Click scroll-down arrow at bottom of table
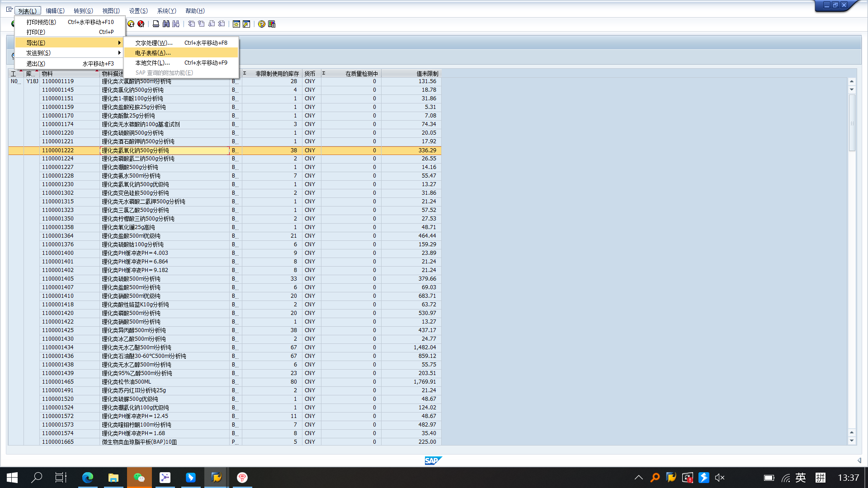868x488 pixels. point(852,441)
